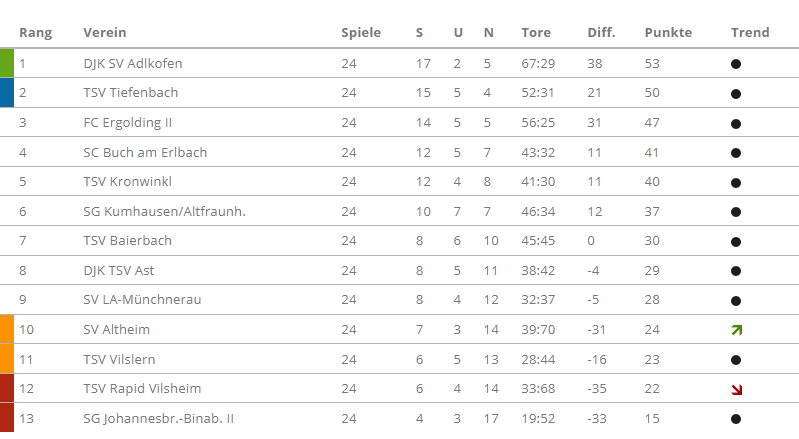Click the Tore column header
The image size is (799, 439).
tap(536, 33)
